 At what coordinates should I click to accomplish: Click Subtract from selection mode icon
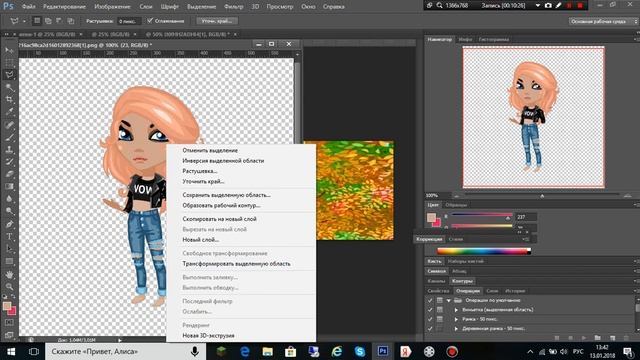59,21
